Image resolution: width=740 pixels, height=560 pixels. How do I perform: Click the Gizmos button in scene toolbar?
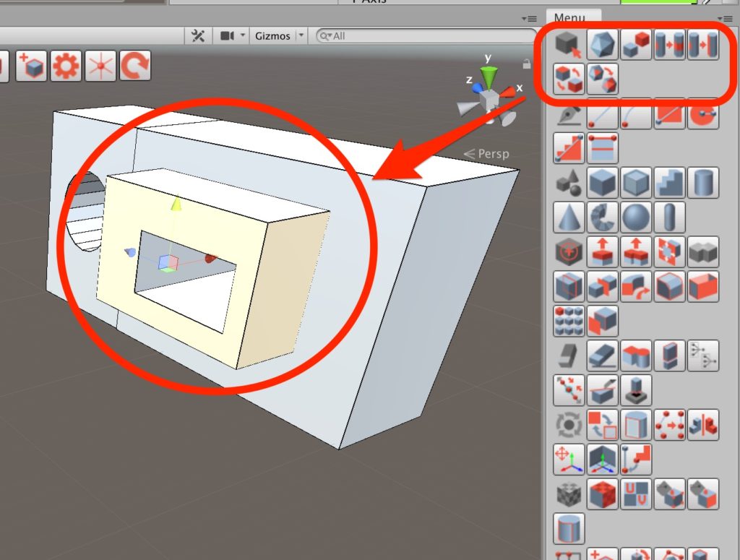[272, 36]
